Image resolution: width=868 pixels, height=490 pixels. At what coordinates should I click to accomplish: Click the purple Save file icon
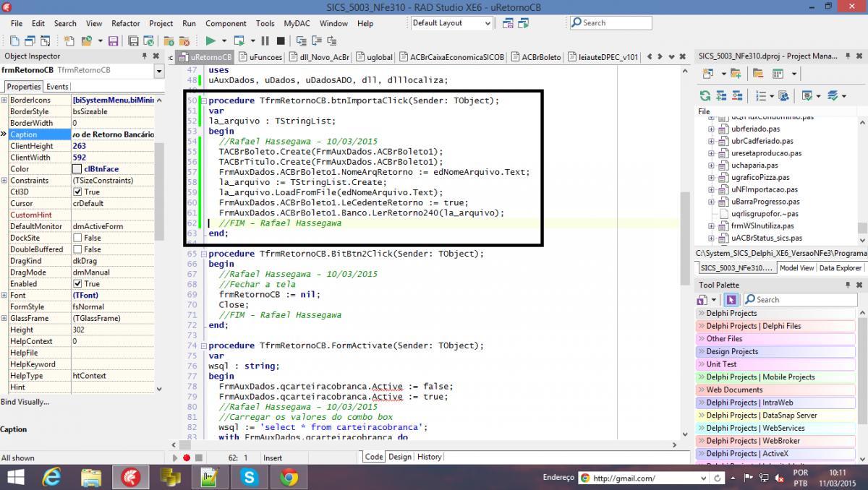pos(114,41)
